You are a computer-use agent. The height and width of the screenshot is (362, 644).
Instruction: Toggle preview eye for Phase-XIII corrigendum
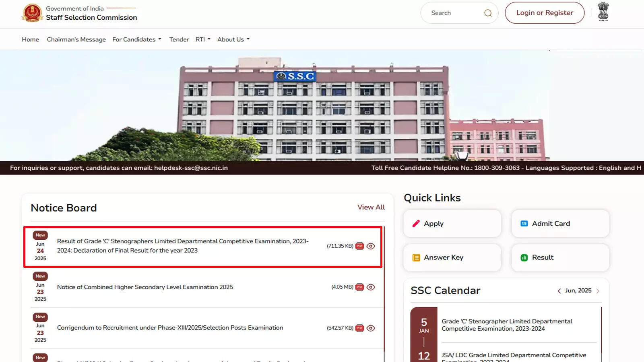[371, 327]
